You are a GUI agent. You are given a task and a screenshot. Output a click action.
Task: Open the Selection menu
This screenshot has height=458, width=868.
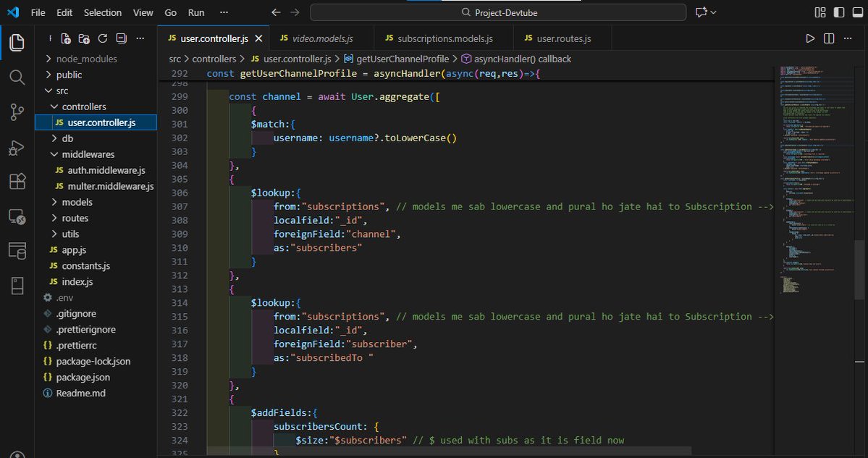[102, 12]
